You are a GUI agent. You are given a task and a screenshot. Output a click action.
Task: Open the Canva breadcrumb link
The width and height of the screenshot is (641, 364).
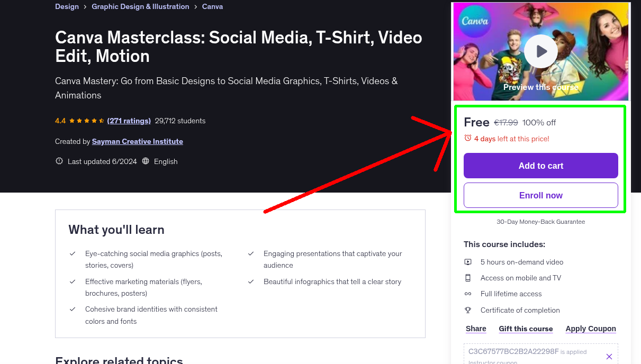pyautogui.click(x=212, y=6)
